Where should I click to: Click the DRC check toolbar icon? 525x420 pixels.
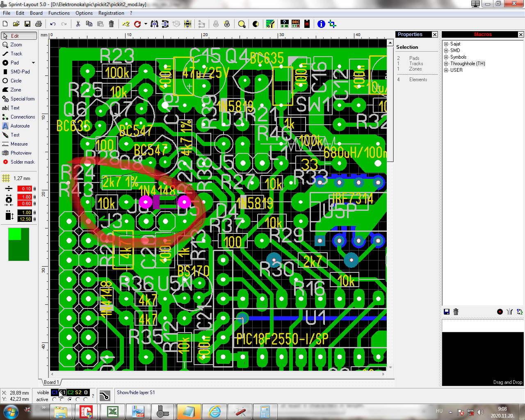(x=296, y=24)
